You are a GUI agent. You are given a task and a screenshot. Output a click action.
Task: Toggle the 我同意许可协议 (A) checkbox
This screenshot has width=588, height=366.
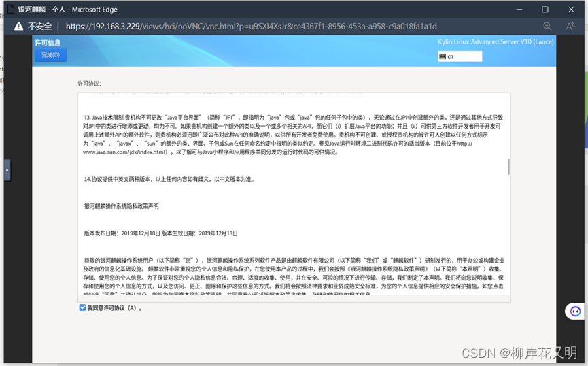(82, 307)
